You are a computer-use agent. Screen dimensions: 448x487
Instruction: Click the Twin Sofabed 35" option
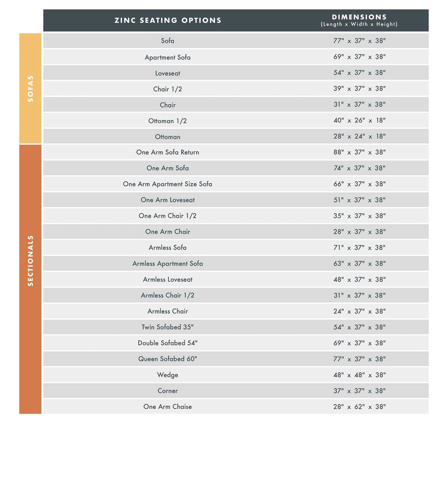coord(168,327)
